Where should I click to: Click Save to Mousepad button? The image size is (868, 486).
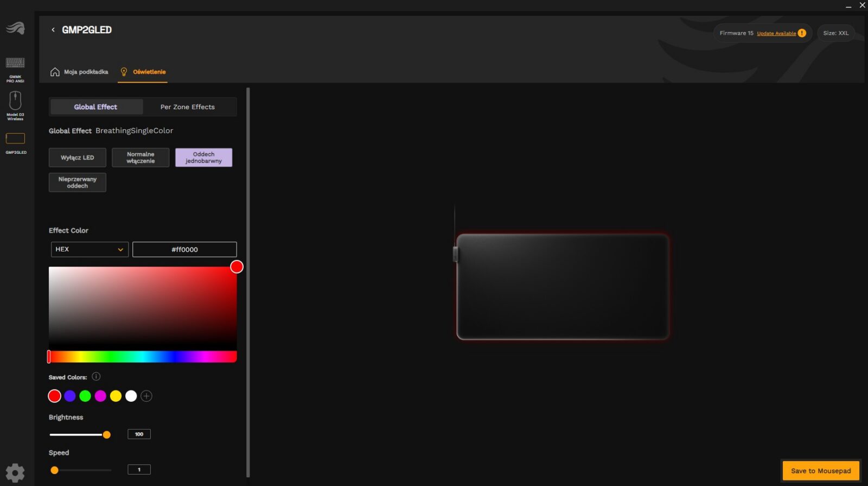[820, 471]
